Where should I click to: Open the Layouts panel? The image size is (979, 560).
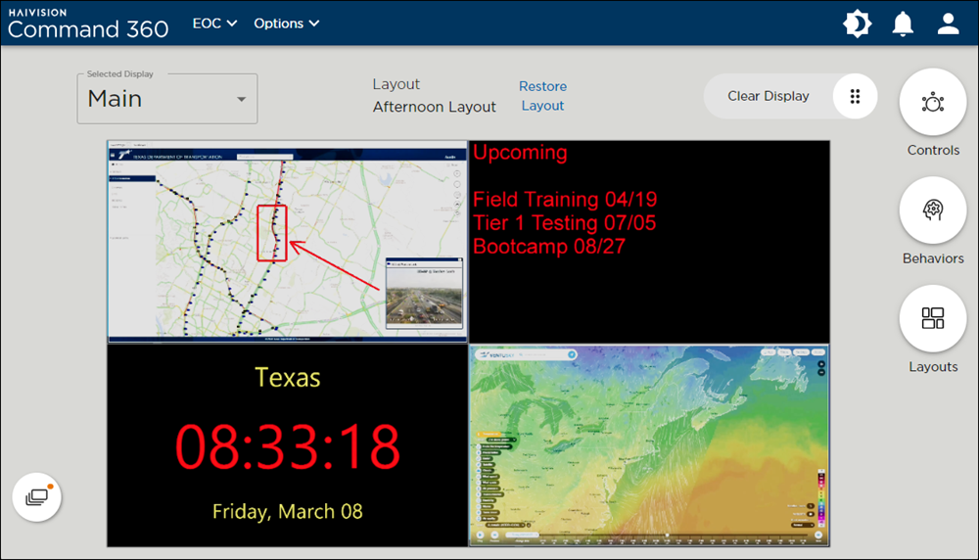coord(933,319)
